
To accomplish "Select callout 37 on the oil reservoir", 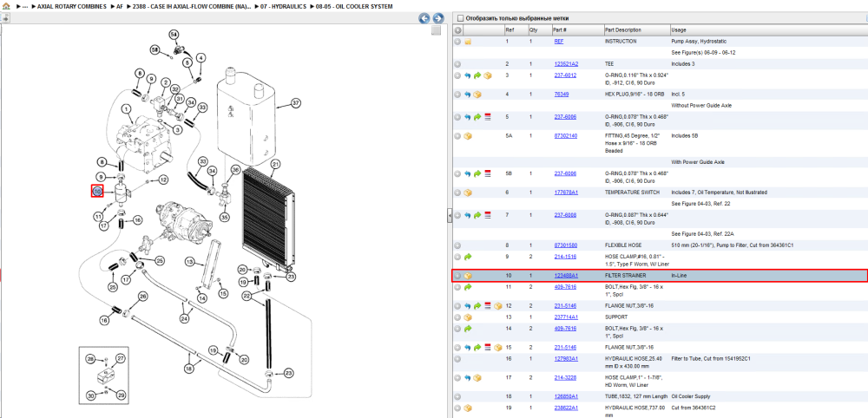I will coord(296,103).
